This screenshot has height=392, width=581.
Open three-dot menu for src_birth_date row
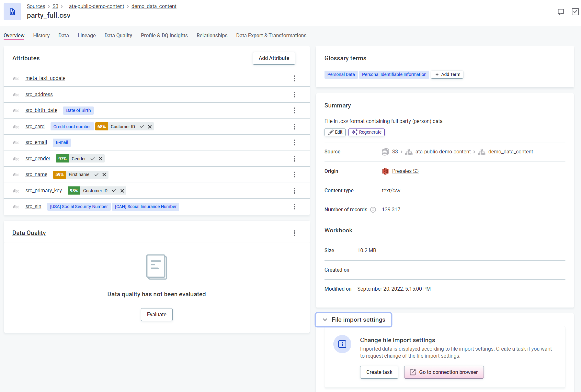point(294,110)
